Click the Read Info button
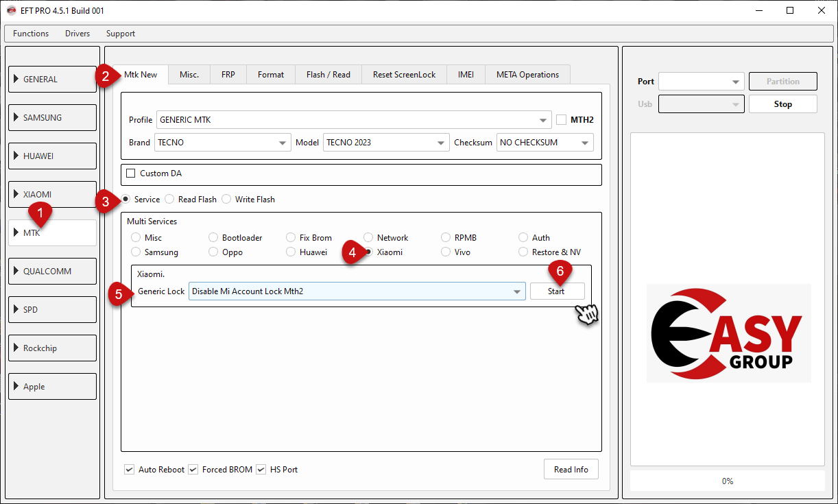838x504 pixels. [571, 470]
